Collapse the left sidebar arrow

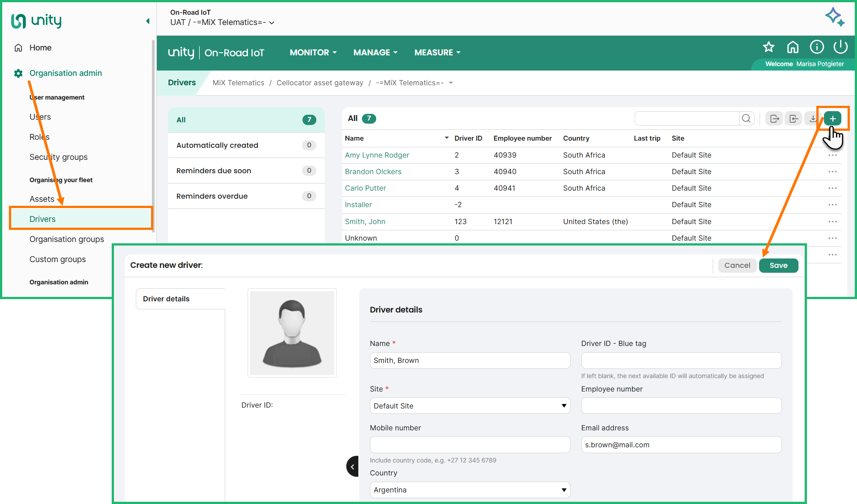tap(147, 21)
